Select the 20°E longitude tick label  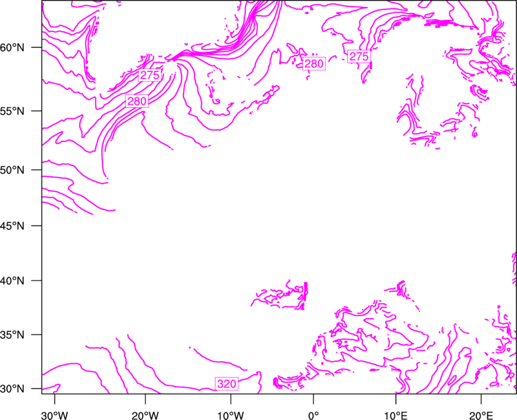point(481,415)
